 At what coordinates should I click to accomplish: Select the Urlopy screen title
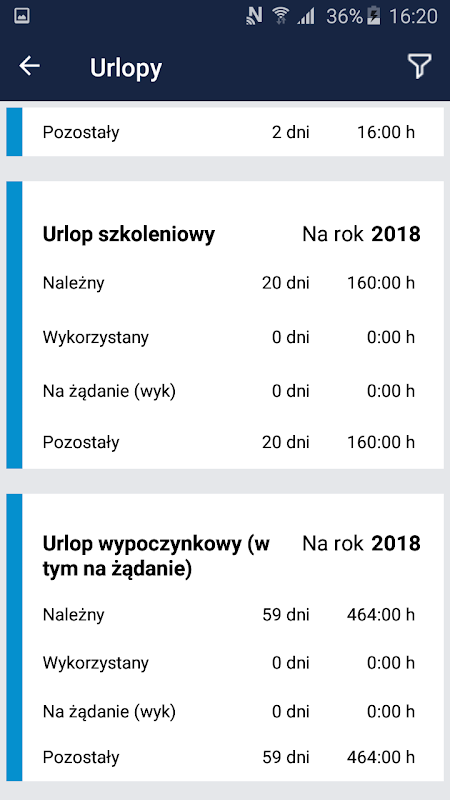(x=126, y=68)
